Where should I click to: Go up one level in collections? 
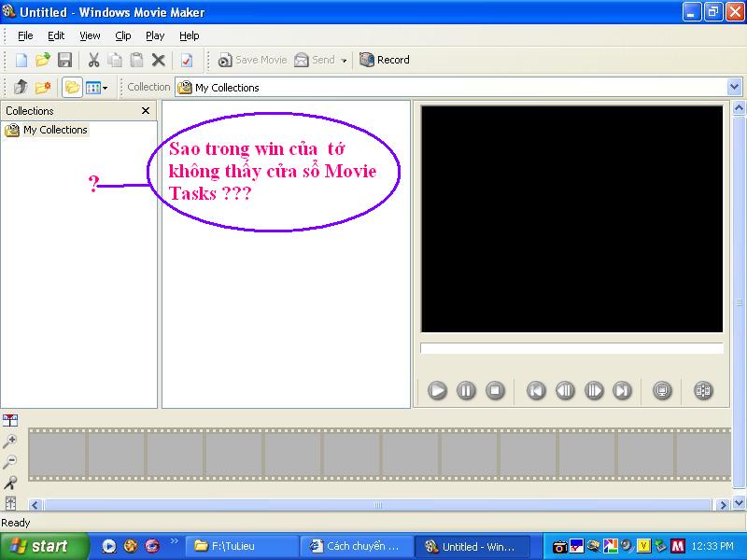pyautogui.click(x=21, y=87)
